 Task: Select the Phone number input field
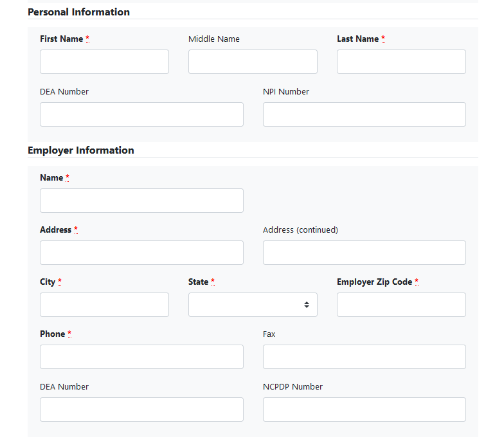tap(141, 357)
